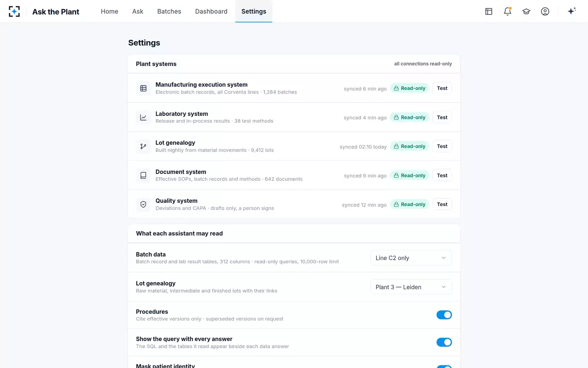This screenshot has height=368, width=588.
Task: Test the Quality system connection
Action: pyautogui.click(x=442, y=204)
